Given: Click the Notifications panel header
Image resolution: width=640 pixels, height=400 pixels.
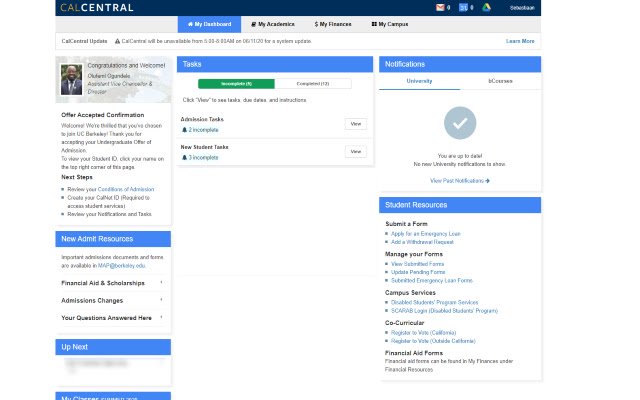Looking at the screenshot, I should pos(460,64).
